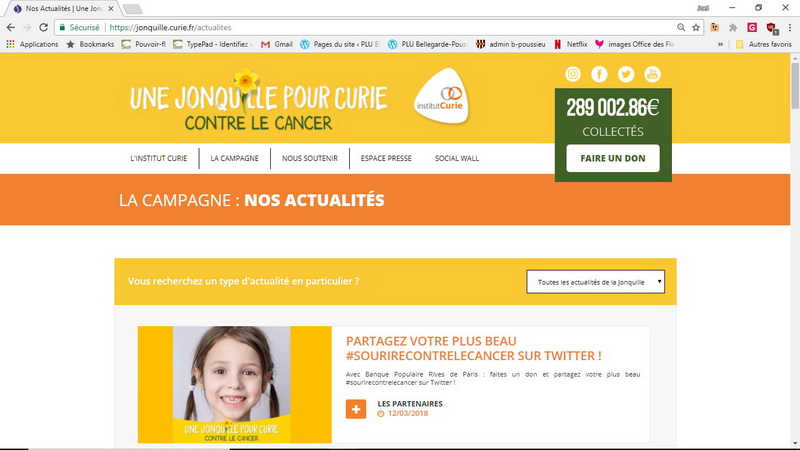The image size is (800, 450).
Task: Open the Twitter social icon
Action: (626, 74)
